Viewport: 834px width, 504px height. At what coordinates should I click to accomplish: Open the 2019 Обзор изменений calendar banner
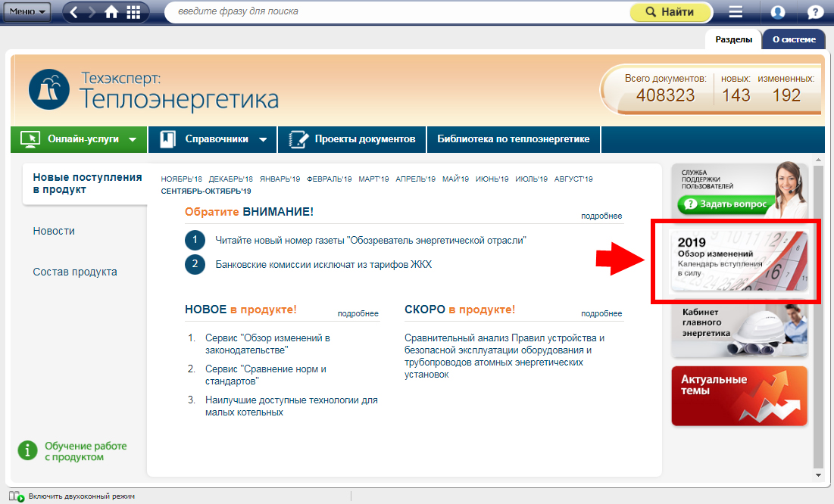pos(739,261)
